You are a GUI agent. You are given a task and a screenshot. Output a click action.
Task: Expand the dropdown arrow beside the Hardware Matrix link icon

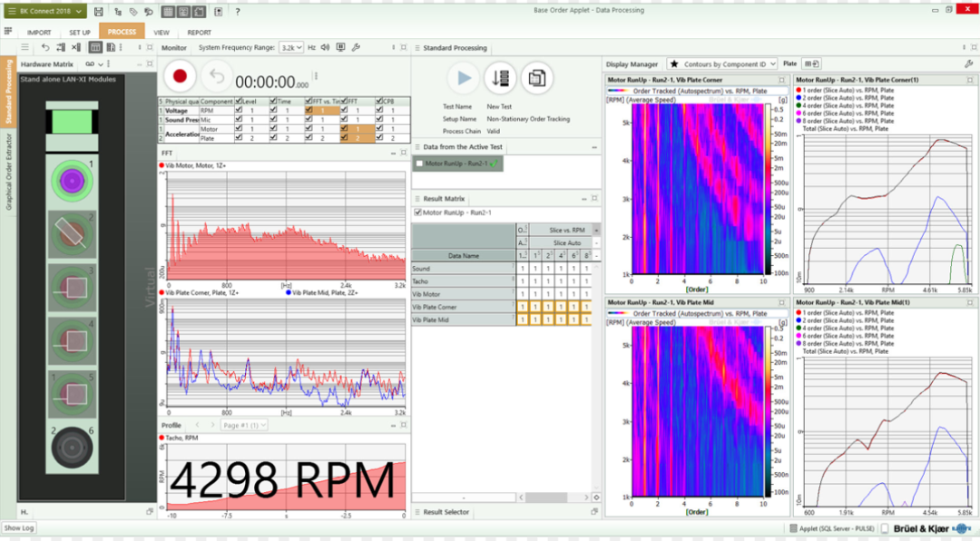[x=100, y=64]
